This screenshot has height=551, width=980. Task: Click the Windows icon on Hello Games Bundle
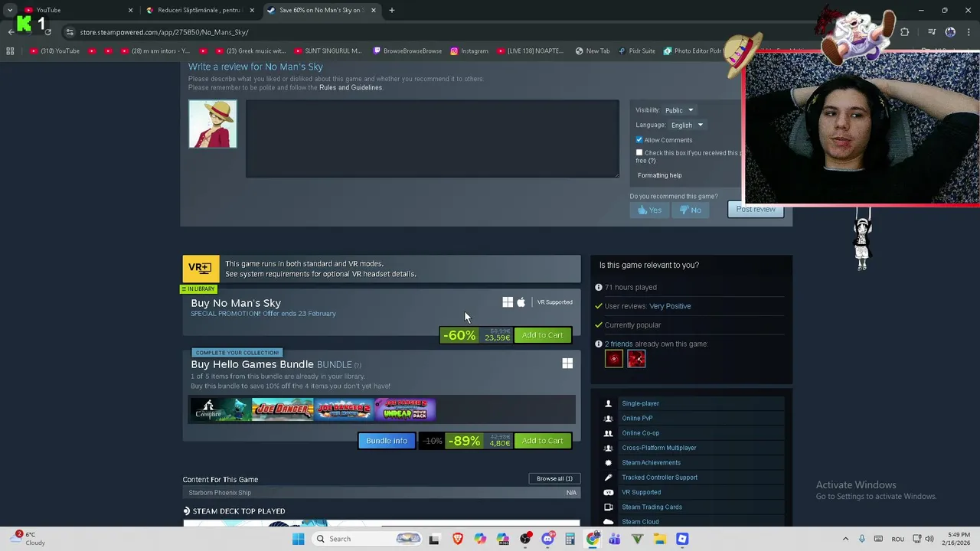pos(567,364)
